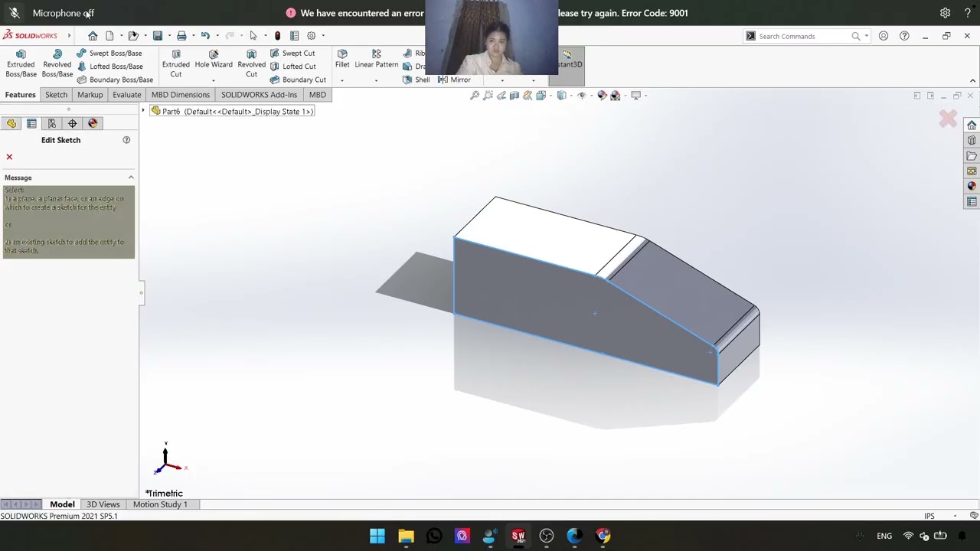Open the Motion Study 1 tab

click(160, 504)
